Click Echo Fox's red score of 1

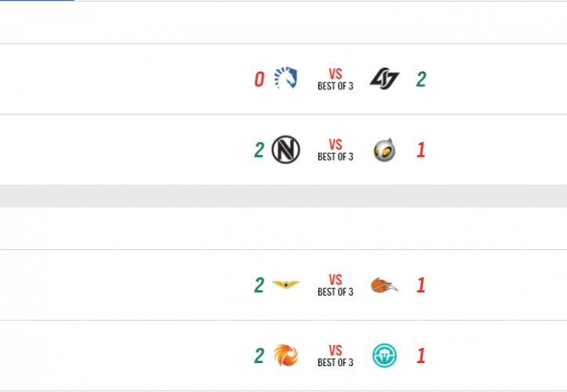coord(421,285)
